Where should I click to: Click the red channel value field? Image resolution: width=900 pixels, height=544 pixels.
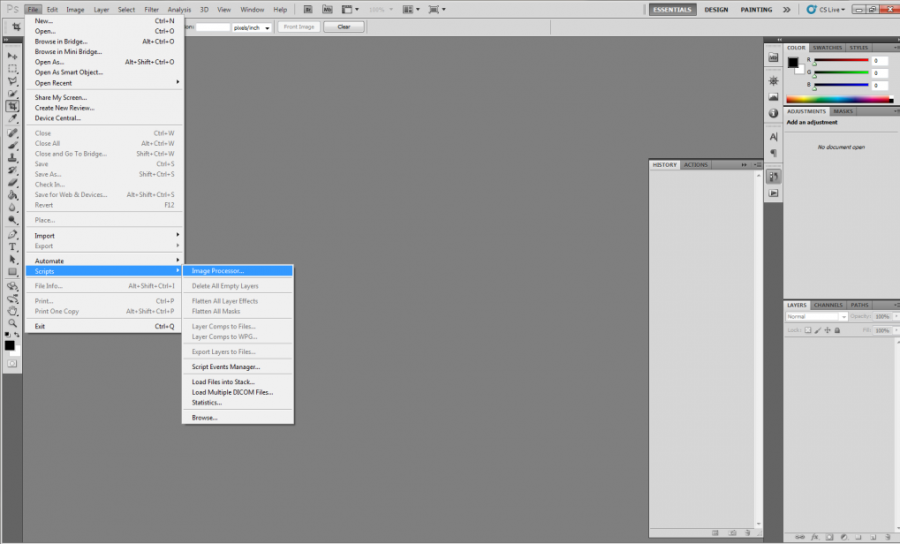click(880, 61)
